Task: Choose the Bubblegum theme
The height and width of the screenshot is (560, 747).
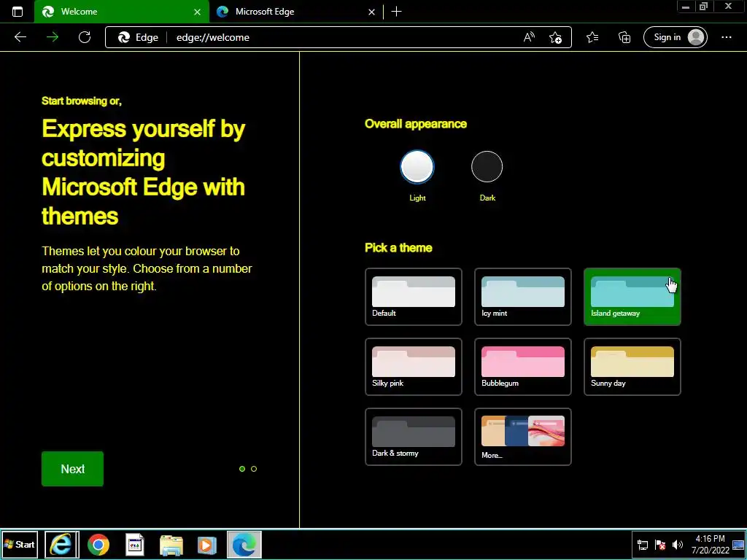Action: pyautogui.click(x=522, y=367)
